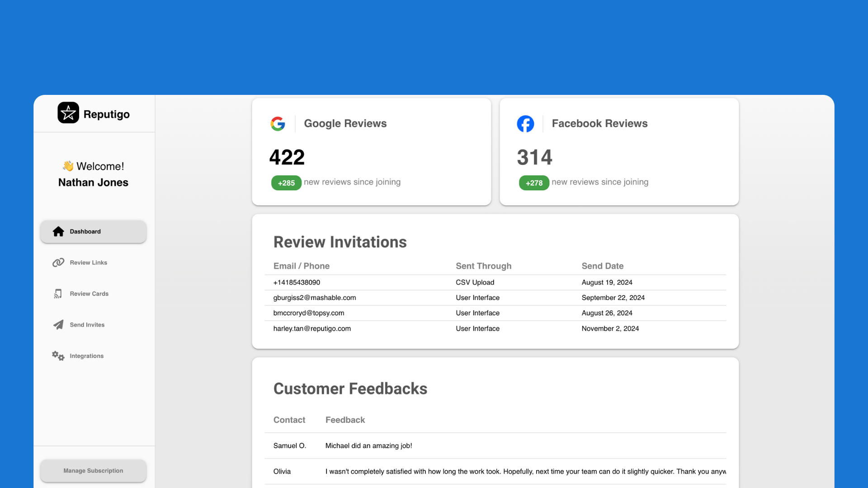Select the Google Reviews card title
The image size is (868, 488).
pyautogui.click(x=345, y=123)
